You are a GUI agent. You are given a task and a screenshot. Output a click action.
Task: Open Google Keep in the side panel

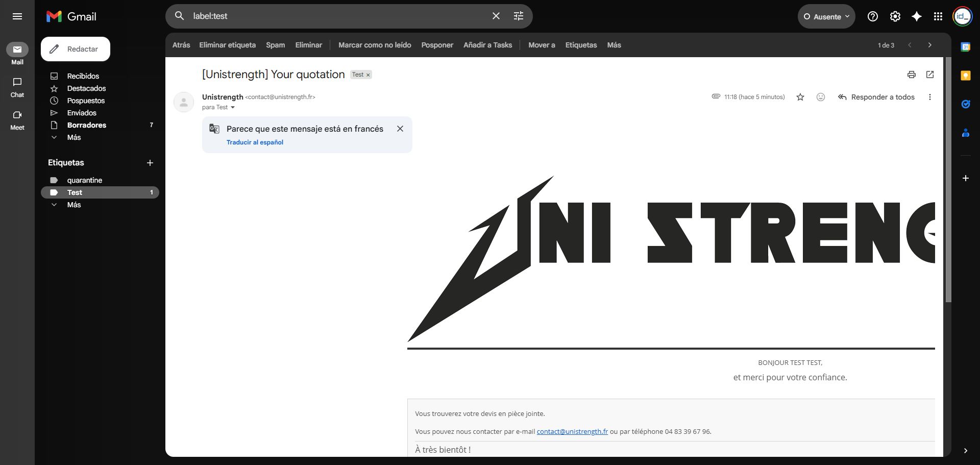pyautogui.click(x=966, y=76)
